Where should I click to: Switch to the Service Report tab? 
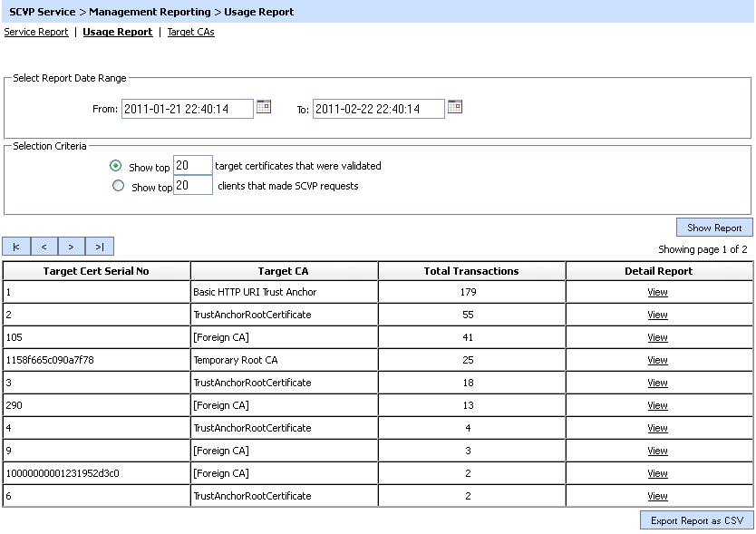36,32
